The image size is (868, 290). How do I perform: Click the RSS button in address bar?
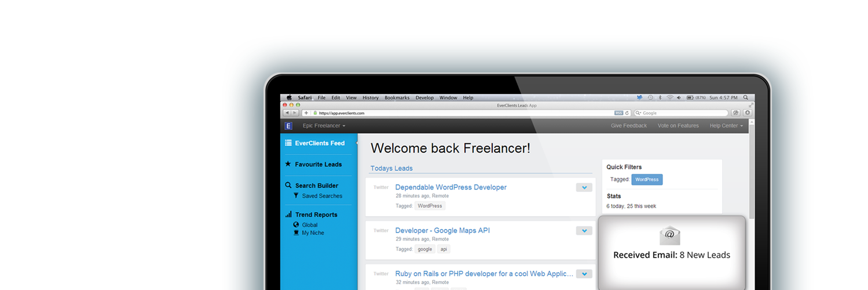coord(618,113)
